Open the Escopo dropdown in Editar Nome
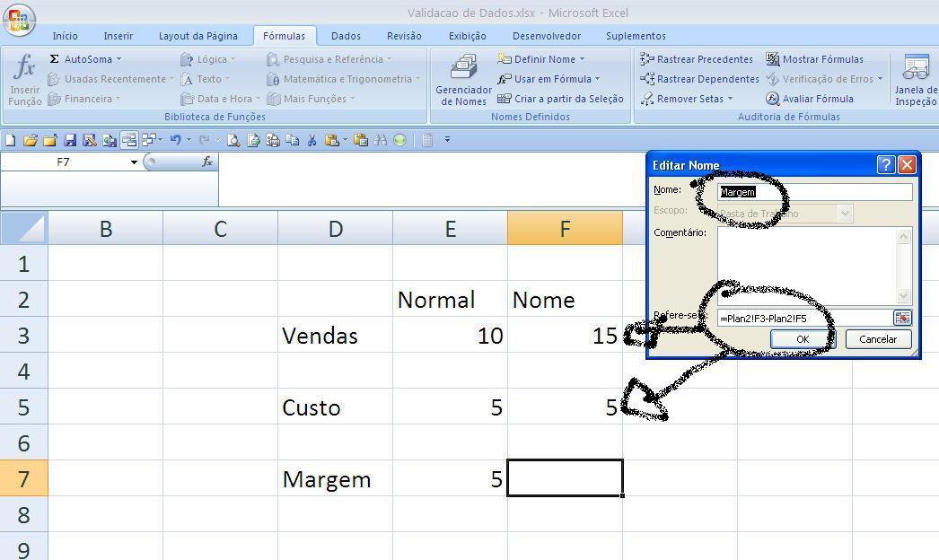Viewport: 939px width, 560px height. [842, 213]
